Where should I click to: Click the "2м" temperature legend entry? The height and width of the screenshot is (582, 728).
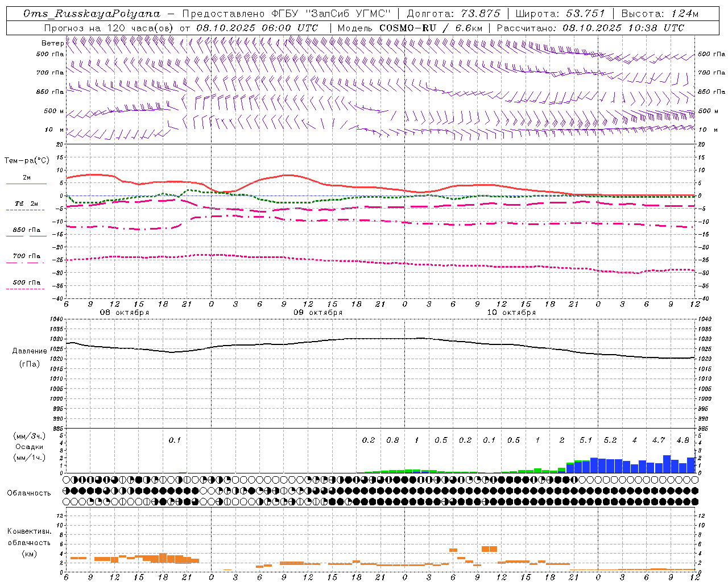[27, 177]
